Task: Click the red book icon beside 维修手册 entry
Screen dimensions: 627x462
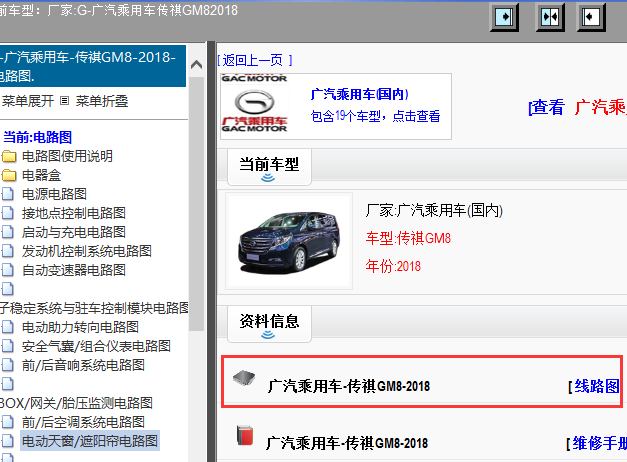Action: coord(245,435)
